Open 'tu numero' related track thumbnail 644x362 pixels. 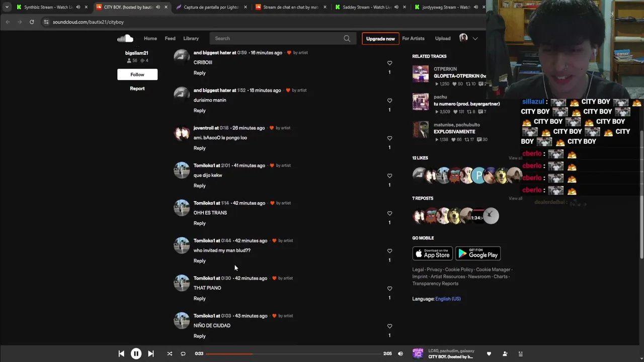pos(421,102)
